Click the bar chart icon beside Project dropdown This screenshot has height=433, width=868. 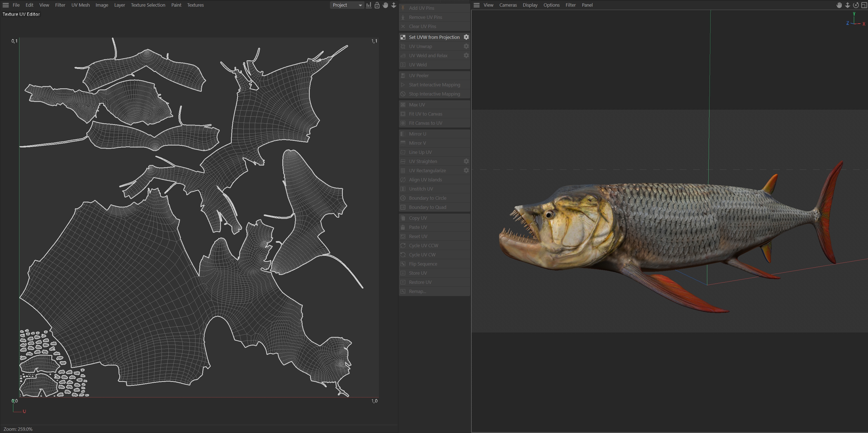(x=369, y=5)
